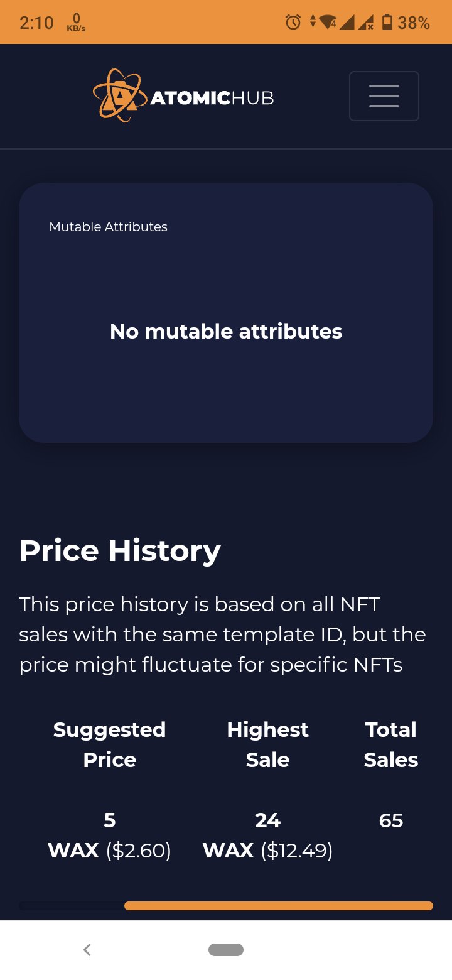
Task: Click the Price History heading
Action: [120, 551]
